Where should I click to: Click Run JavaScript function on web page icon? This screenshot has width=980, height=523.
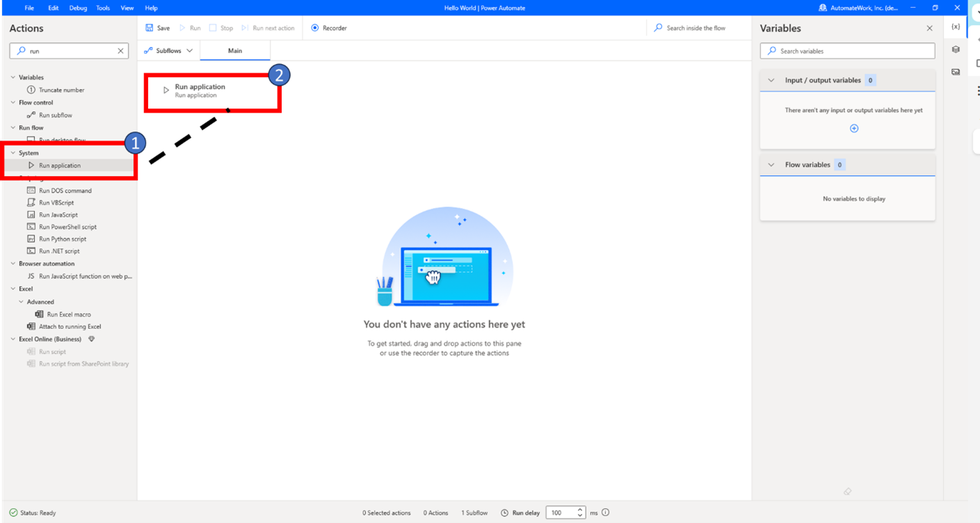pyautogui.click(x=31, y=276)
